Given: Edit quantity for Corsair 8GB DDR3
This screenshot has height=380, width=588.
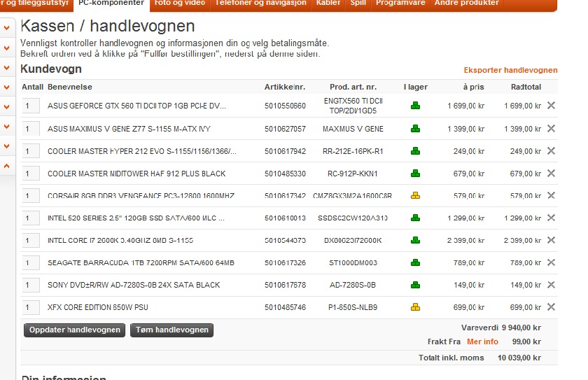Looking at the screenshot, I should coord(31,196).
